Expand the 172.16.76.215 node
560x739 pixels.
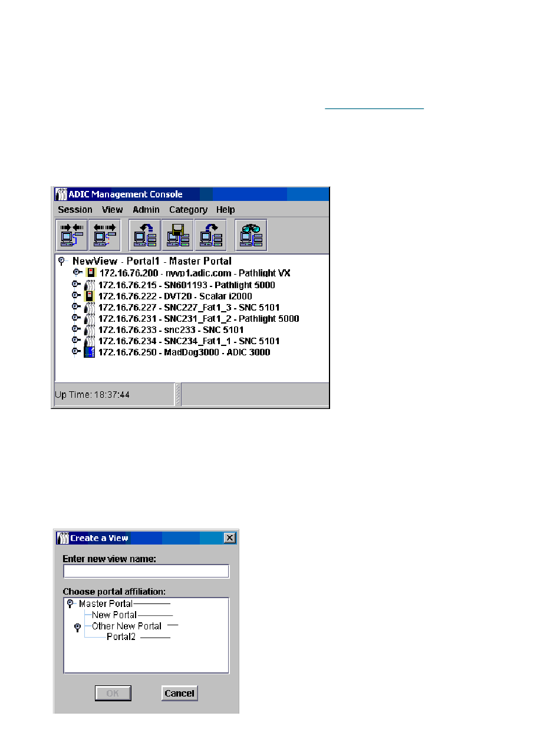pyautogui.click(x=75, y=284)
